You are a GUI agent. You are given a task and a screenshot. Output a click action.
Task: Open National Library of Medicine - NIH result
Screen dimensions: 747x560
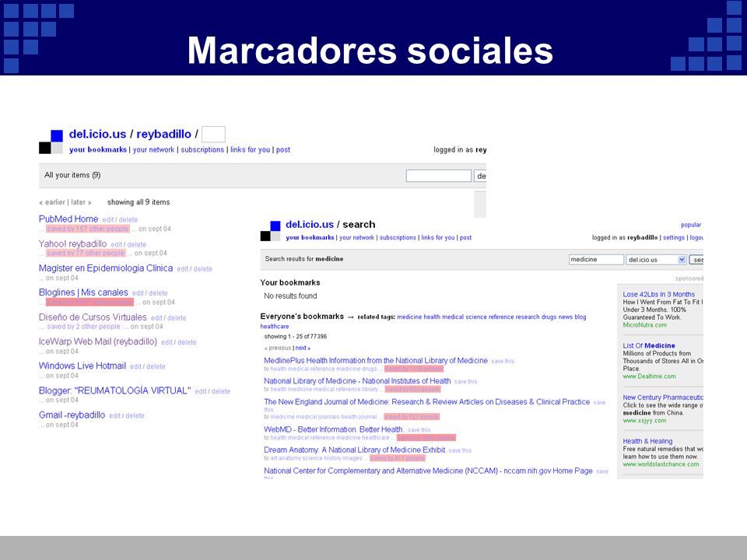(x=357, y=381)
